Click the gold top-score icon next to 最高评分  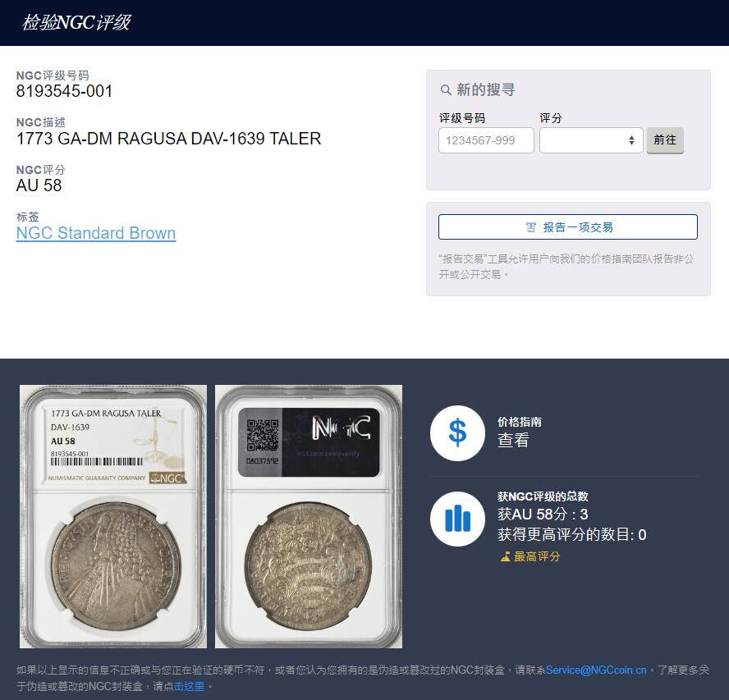coord(506,556)
